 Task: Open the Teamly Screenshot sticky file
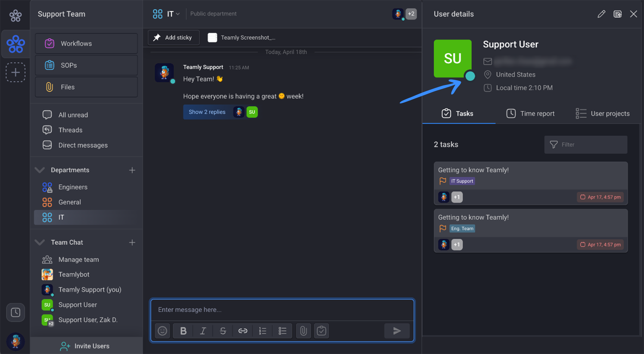coord(242,38)
